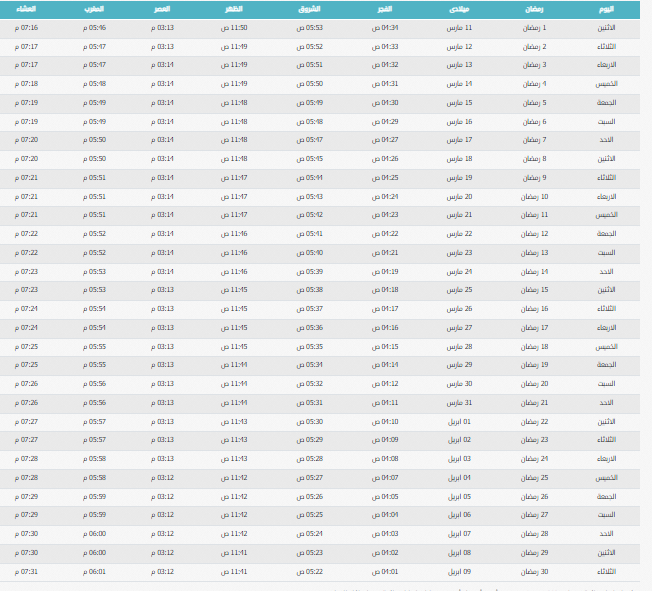Click the المغرب column header

pyautogui.click(x=96, y=8)
